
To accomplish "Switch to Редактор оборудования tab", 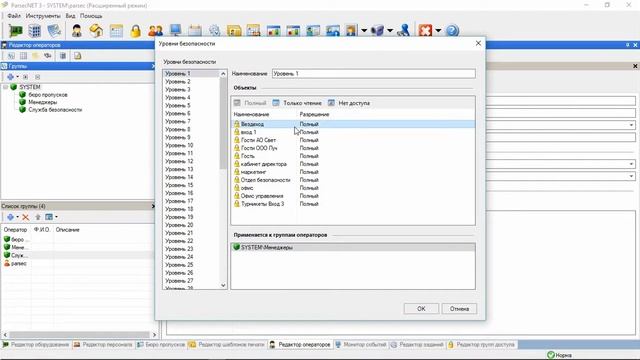I will 36,345.
